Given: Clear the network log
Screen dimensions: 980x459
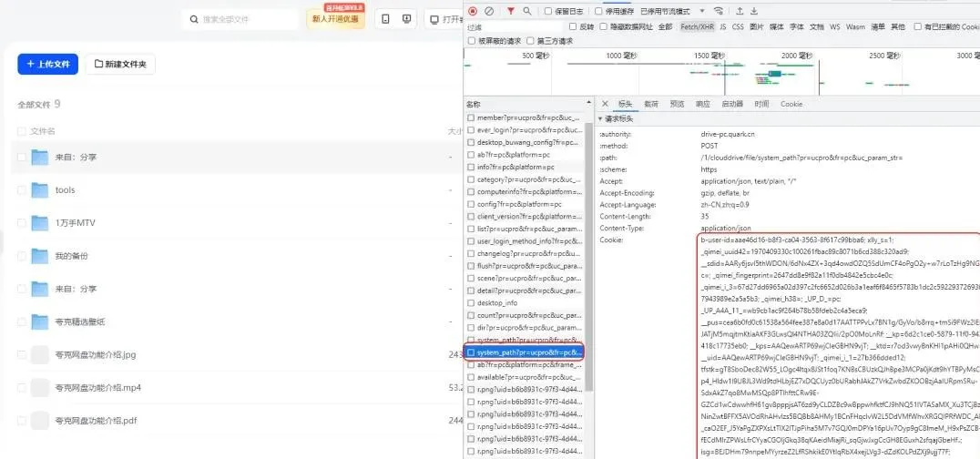Looking at the screenshot, I should coord(489,11).
